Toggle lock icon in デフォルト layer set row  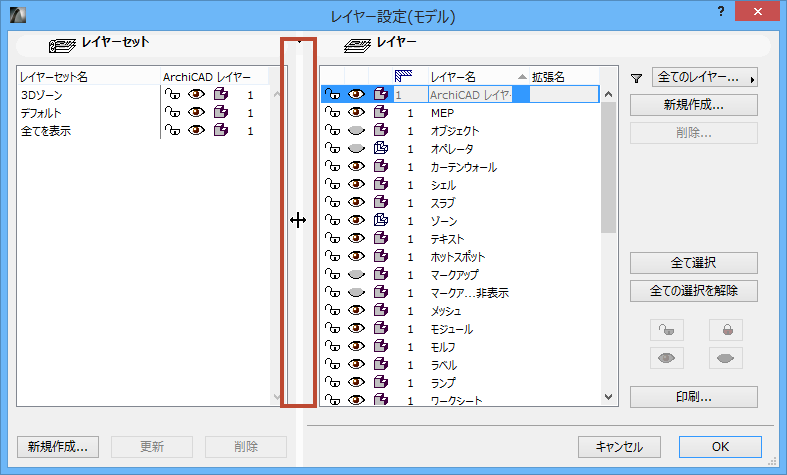[172, 112]
